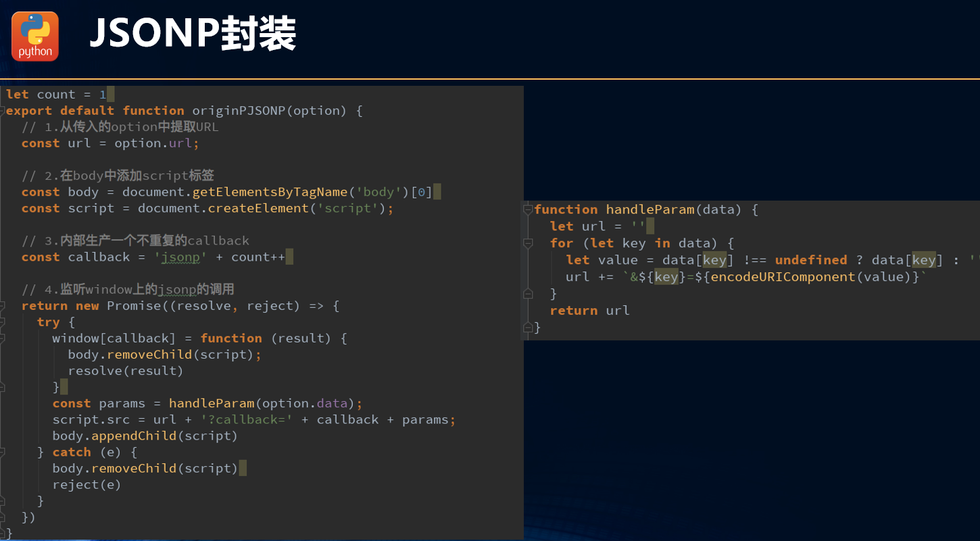The image size is (980, 541).
Task: Click the line 'let count = 1'
Action: click(56, 95)
